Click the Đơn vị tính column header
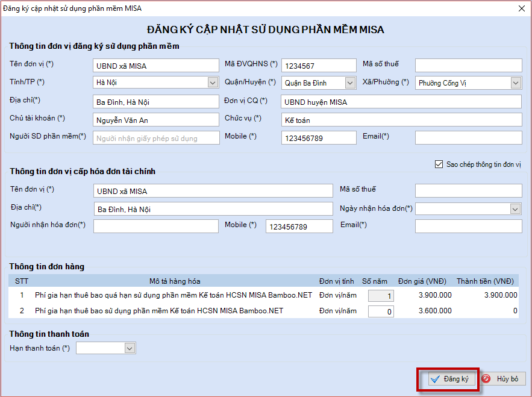 (x=337, y=281)
